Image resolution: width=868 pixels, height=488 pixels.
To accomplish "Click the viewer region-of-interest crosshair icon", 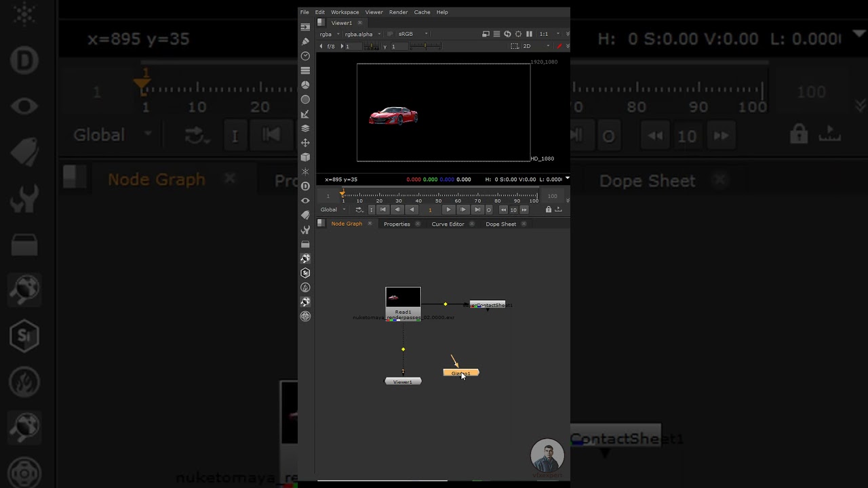I will 518,34.
